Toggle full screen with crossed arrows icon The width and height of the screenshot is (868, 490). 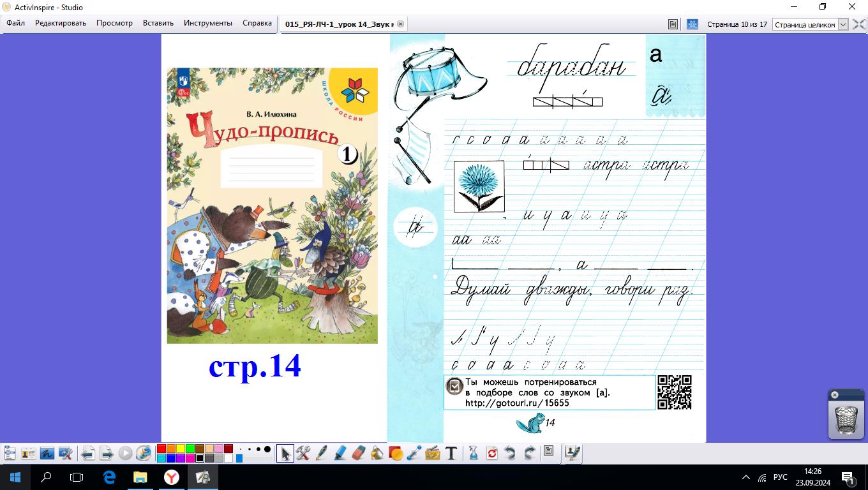coord(859,24)
